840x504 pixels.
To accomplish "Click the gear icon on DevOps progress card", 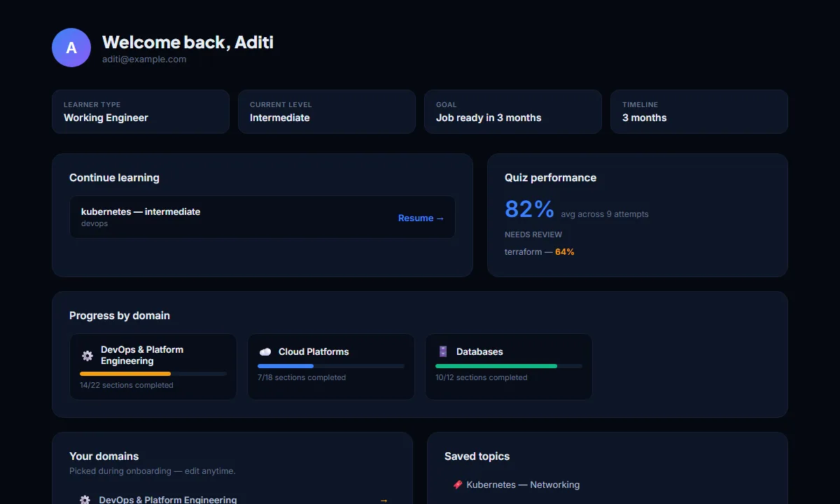I will (x=87, y=356).
